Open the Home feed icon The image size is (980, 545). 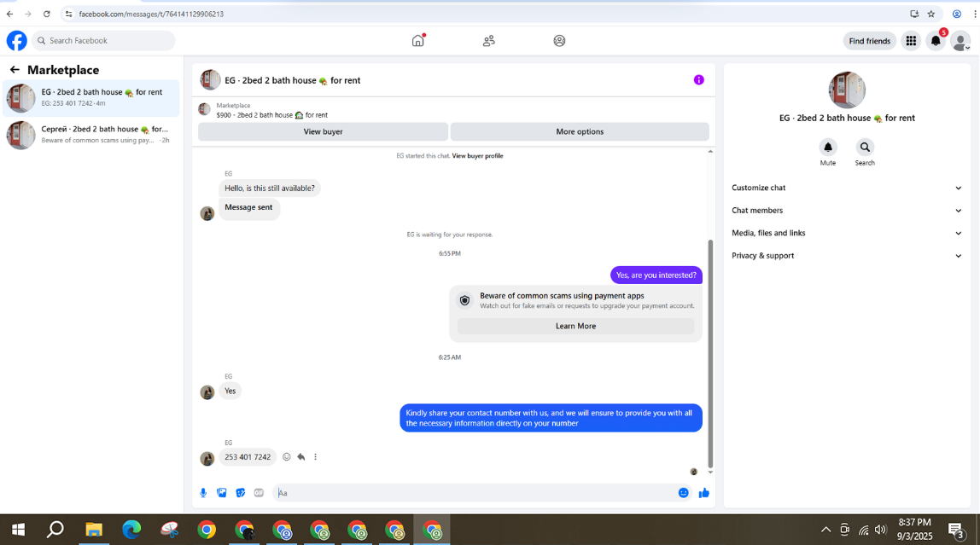click(418, 41)
